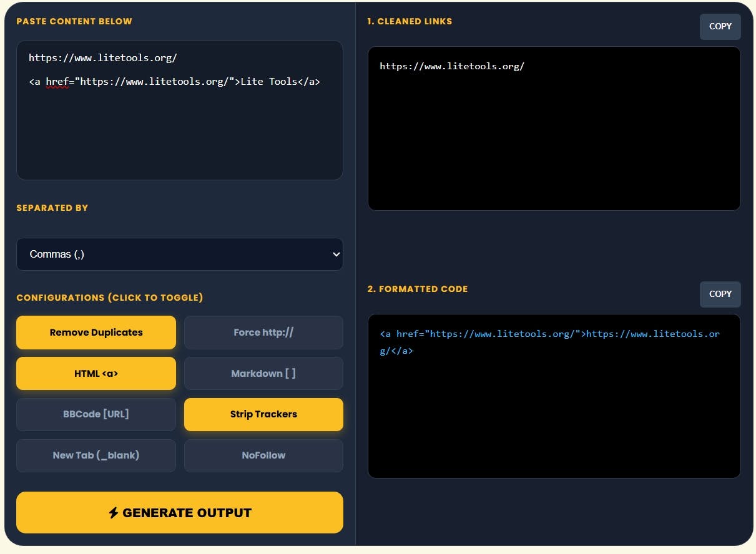The image size is (756, 554).
Task: Click the lightning bolt on Generate Output
Action: click(113, 513)
